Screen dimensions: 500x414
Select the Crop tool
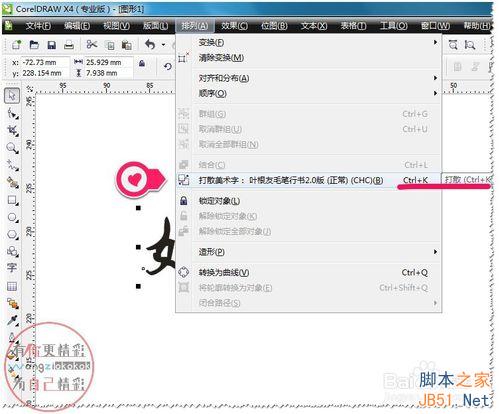pyautogui.click(x=13, y=130)
